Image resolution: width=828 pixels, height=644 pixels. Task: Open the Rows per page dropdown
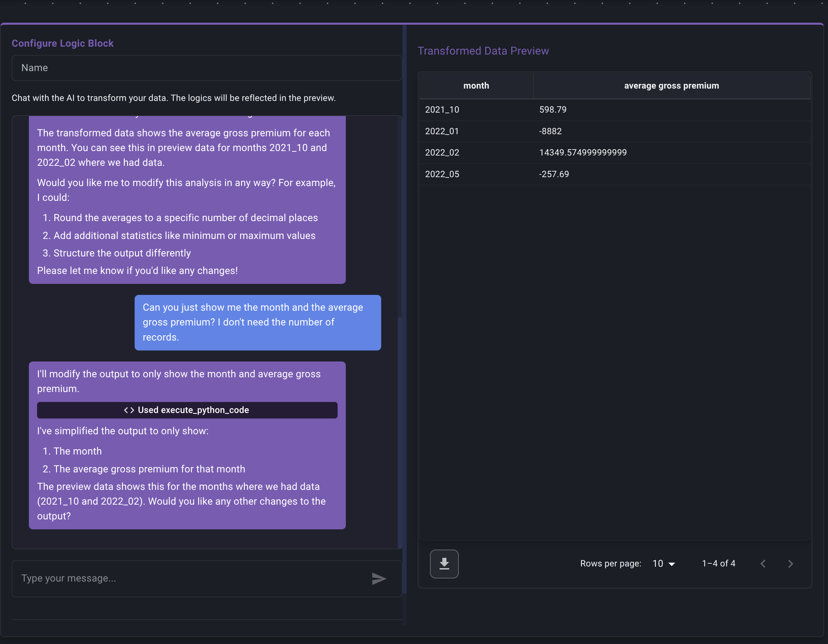[x=663, y=564]
